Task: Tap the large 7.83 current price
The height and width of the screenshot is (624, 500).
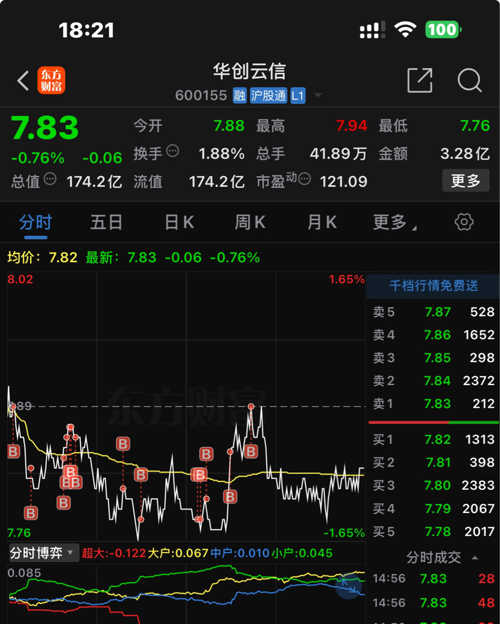Action: (x=44, y=128)
